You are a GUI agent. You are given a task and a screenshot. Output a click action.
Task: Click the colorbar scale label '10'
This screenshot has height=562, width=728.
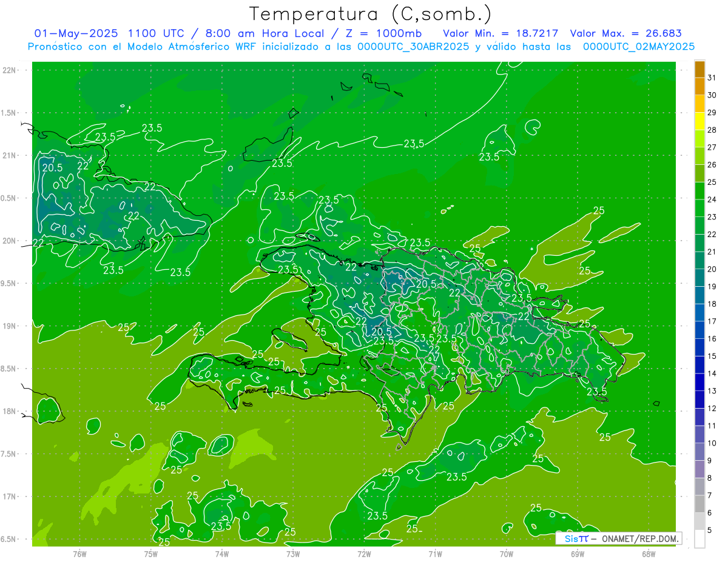coord(712,444)
